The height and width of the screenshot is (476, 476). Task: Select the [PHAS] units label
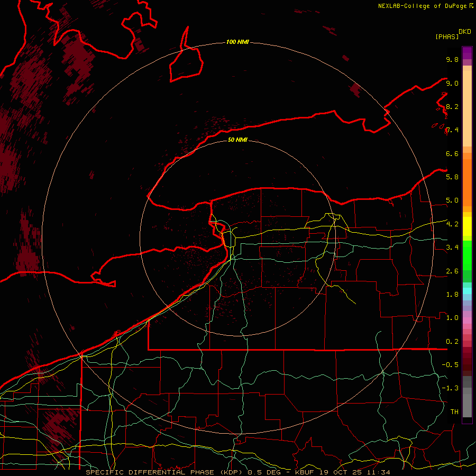pyautogui.click(x=446, y=36)
